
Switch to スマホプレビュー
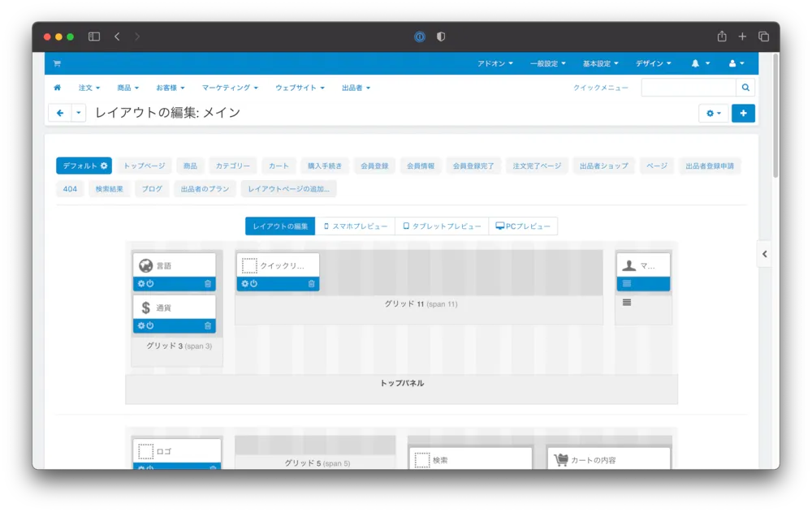point(356,226)
